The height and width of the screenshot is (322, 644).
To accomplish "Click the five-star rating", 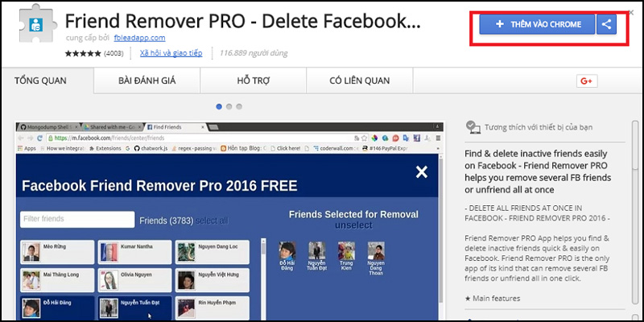I will [x=83, y=53].
